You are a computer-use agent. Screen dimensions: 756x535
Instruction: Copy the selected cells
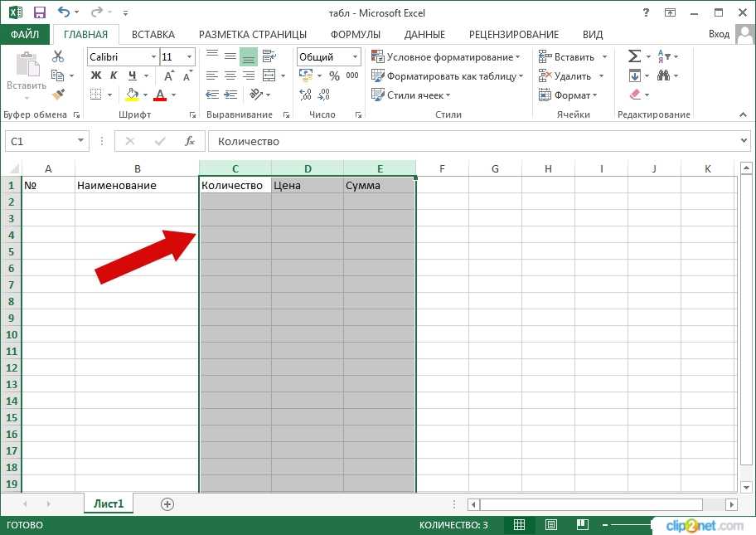[58, 75]
